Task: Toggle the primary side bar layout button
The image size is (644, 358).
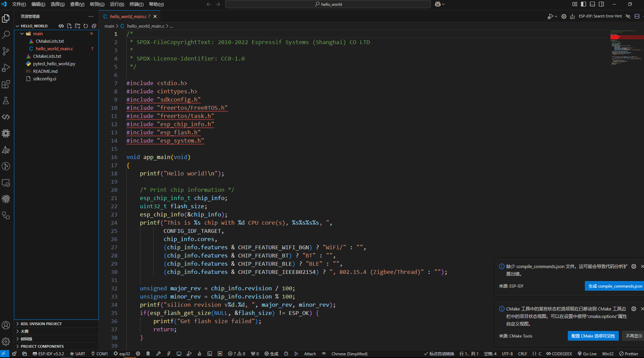Action: coord(584,4)
